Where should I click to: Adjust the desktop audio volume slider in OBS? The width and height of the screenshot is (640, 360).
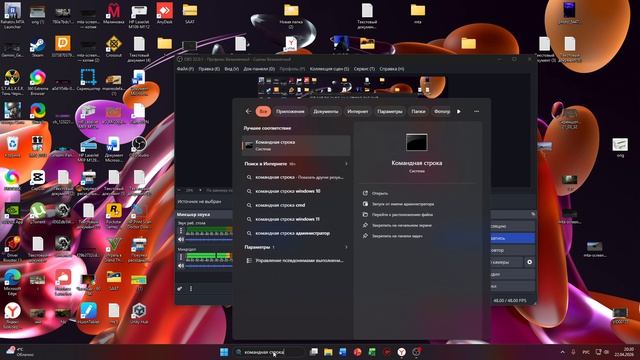coord(209,240)
